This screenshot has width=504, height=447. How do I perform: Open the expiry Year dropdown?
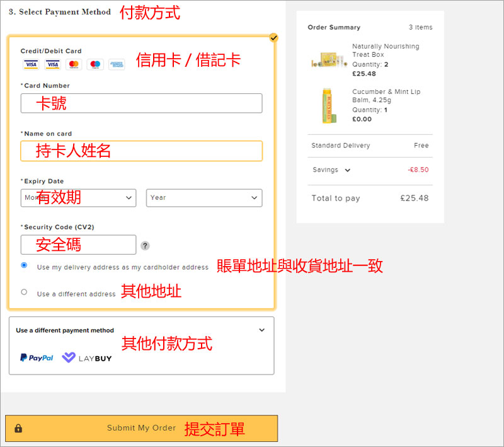204,197
